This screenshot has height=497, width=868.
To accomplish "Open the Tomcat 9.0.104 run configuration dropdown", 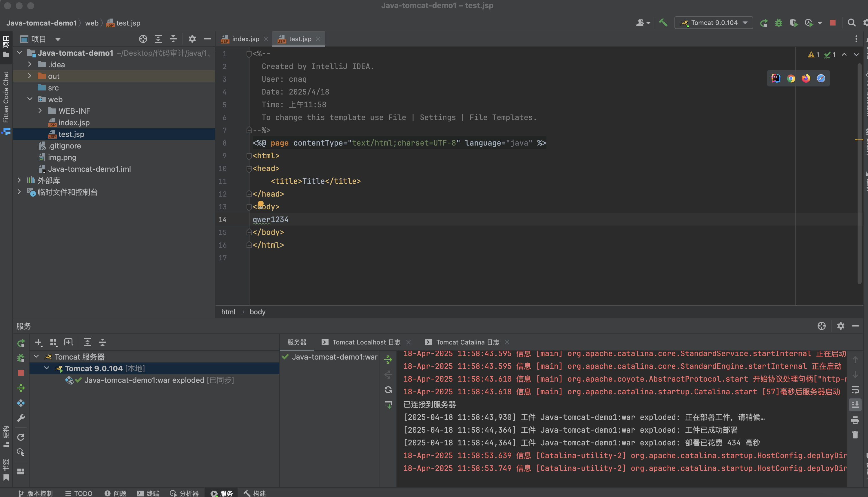I will click(714, 23).
